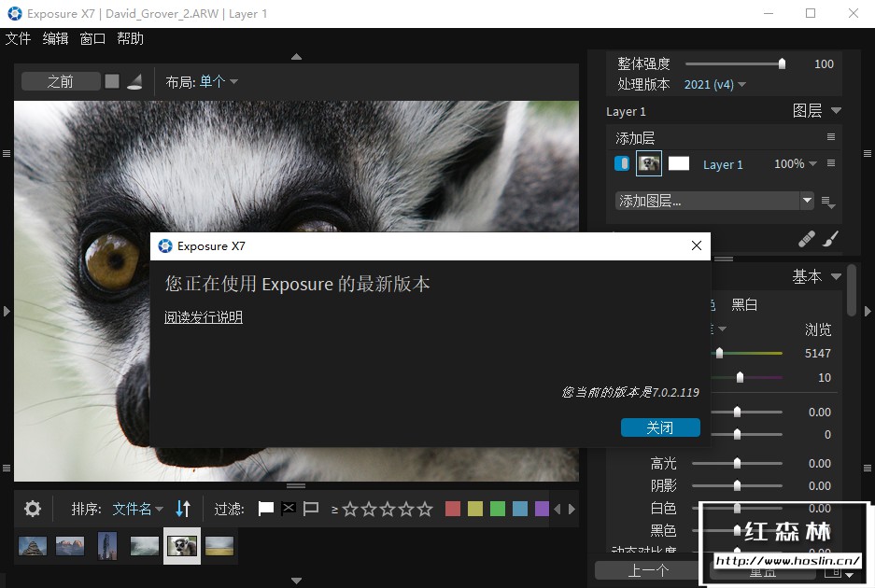Open the Layer 1 row menu icon

click(831, 163)
